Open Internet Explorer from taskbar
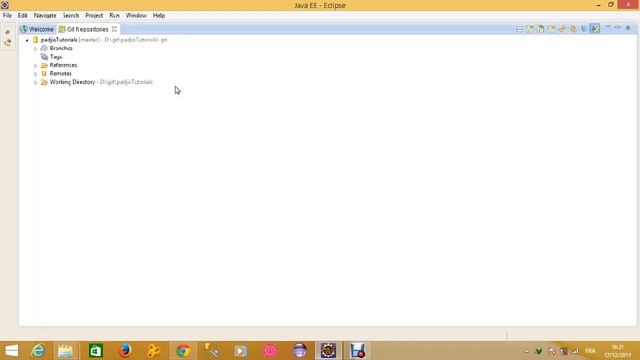 tap(39, 351)
